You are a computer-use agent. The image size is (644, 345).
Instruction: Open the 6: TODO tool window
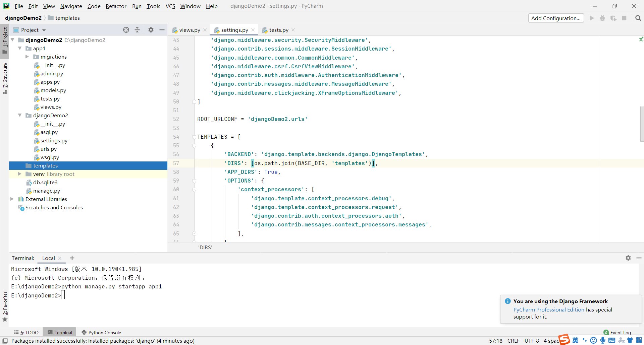click(26, 332)
